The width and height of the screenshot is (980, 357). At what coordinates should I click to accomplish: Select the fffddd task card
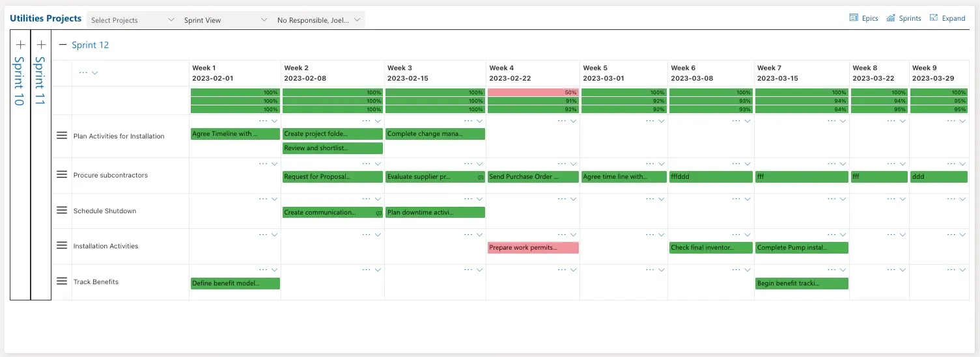click(x=710, y=177)
